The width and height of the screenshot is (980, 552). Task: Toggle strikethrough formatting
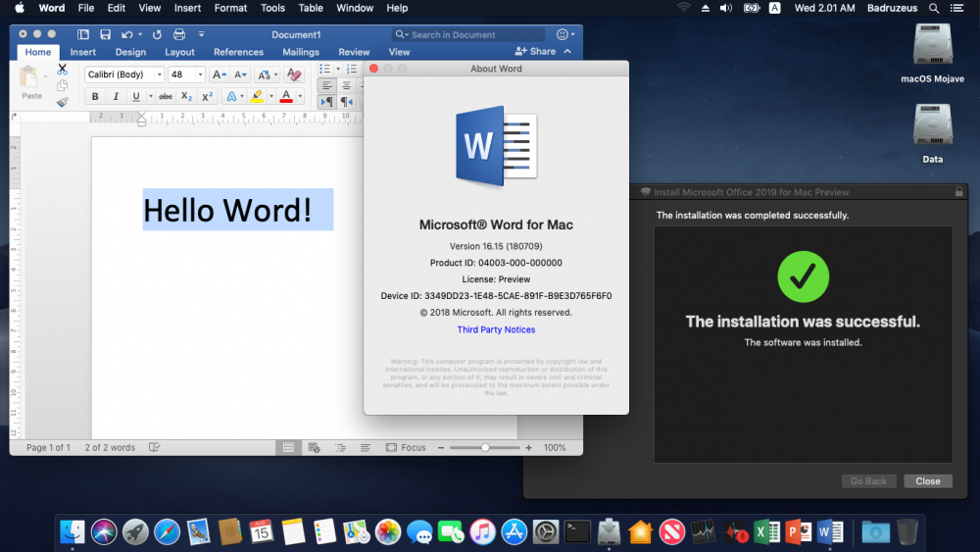166,96
